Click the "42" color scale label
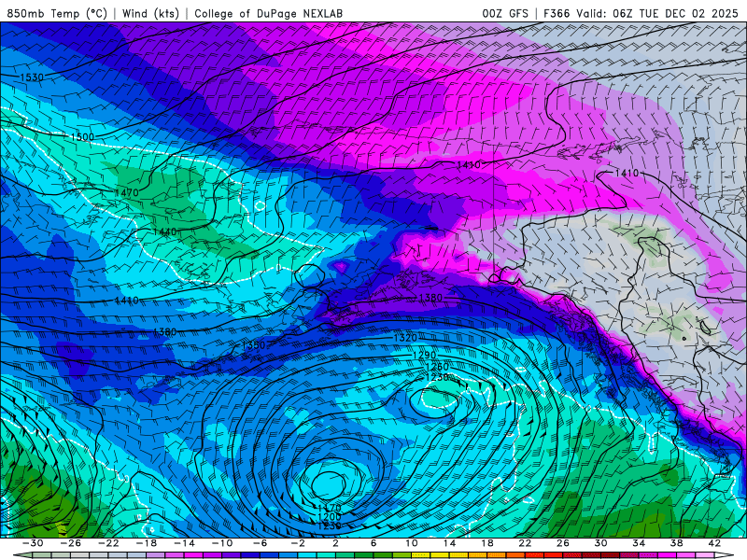The height and width of the screenshot is (560, 747). [x=714, y=543]
